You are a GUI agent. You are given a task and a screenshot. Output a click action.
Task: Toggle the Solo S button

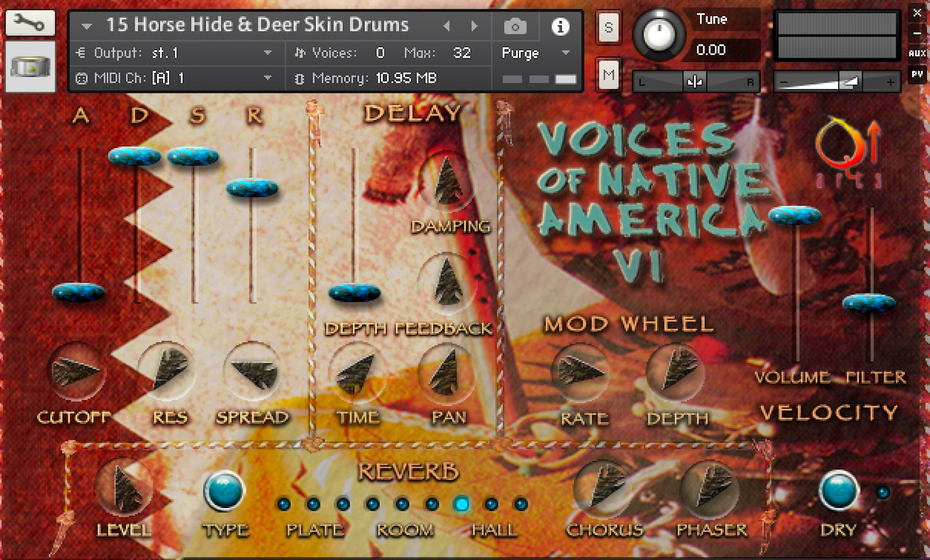[x=608, y=28]
